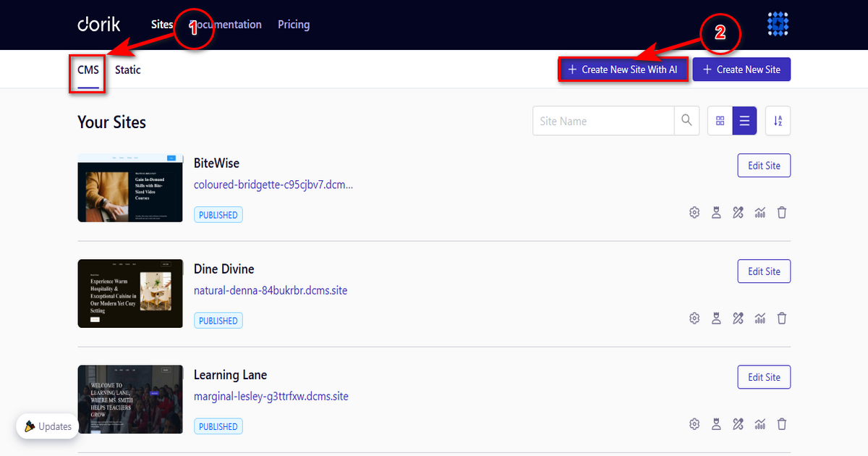Switch to grid view layout
The height and width of the screenshot is (456, 868).
click(x=720, y=121)
